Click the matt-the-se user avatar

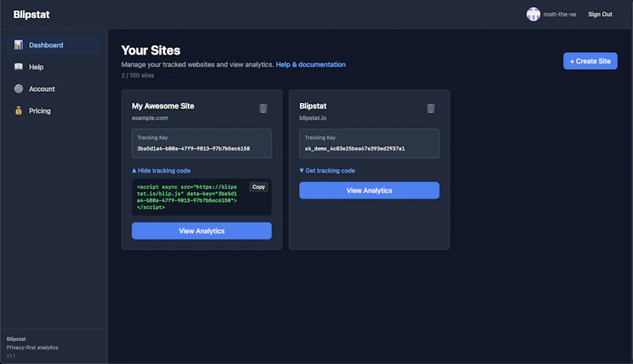pyautogui.click(x=533, y=14)
